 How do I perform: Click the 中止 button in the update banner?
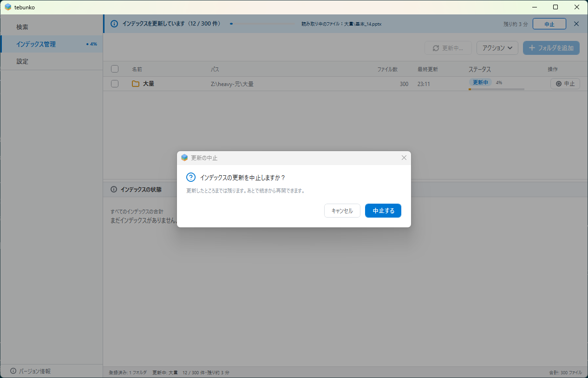549,24
